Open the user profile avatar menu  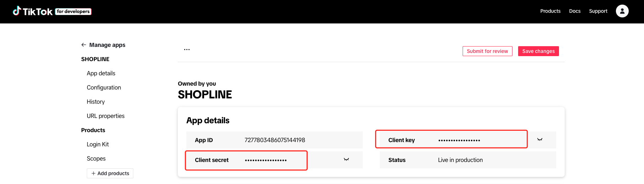point(622,11)
